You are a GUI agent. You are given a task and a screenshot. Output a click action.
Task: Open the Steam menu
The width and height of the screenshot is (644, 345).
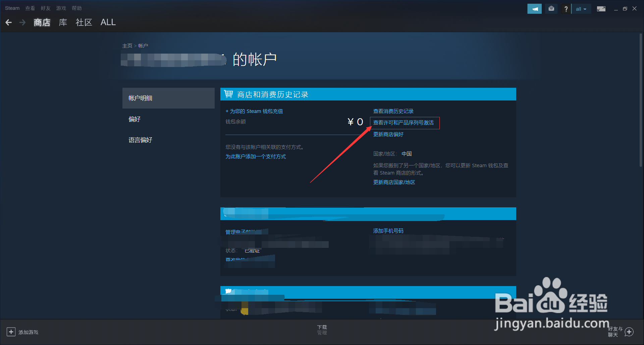coord(12,8)
